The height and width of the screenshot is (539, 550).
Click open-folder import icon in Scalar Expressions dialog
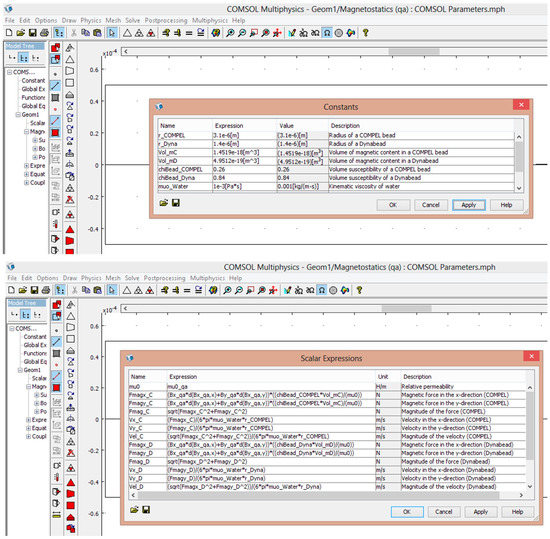pyautogui.click(x=134, y=510)
